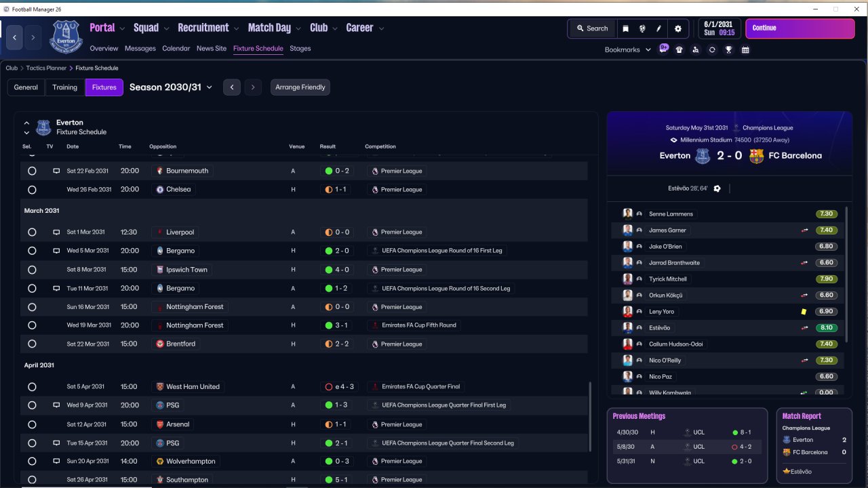Open the Season 2030/31 dropdown
This screenshot has height=488, width=868.
pyautogui.click(x=171, y=87)
